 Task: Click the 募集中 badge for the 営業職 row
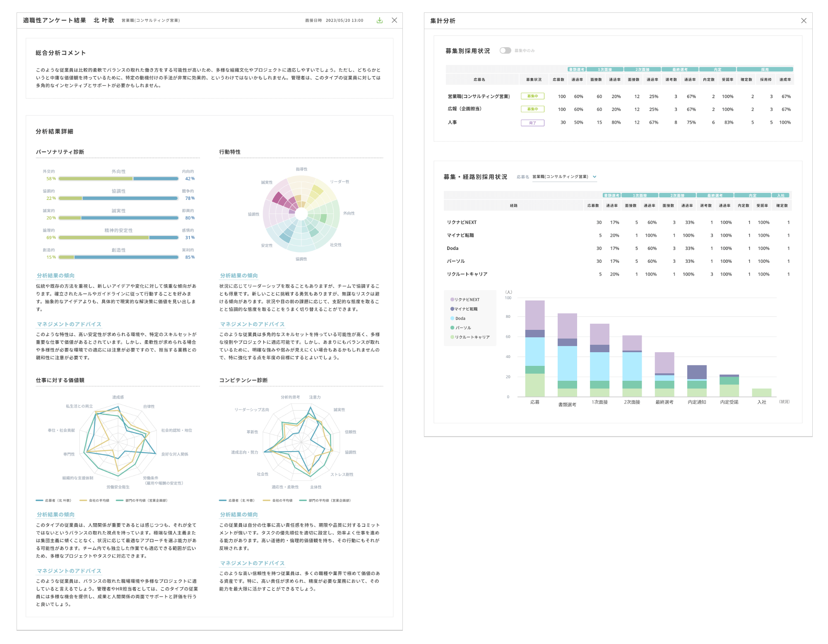click(x=532, y=96)
